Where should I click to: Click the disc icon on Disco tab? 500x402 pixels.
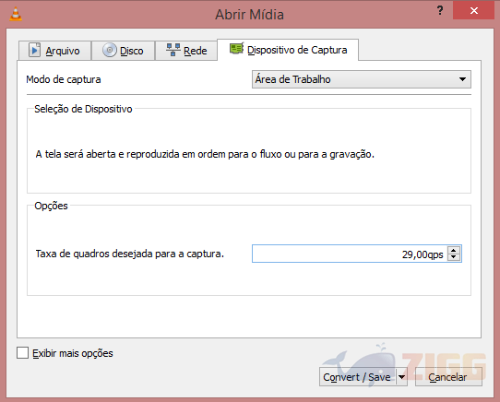109,50
